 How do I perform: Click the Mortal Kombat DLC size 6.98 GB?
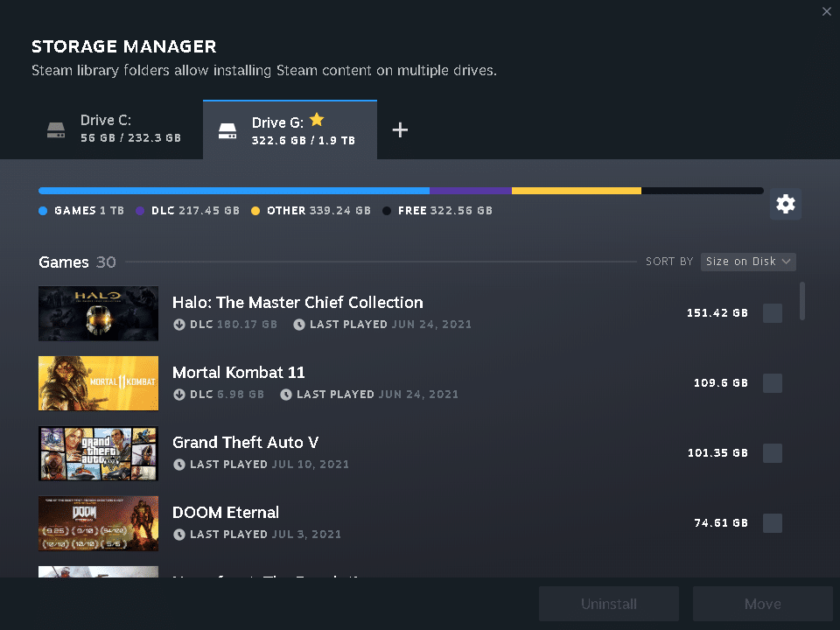pos(241,395)
